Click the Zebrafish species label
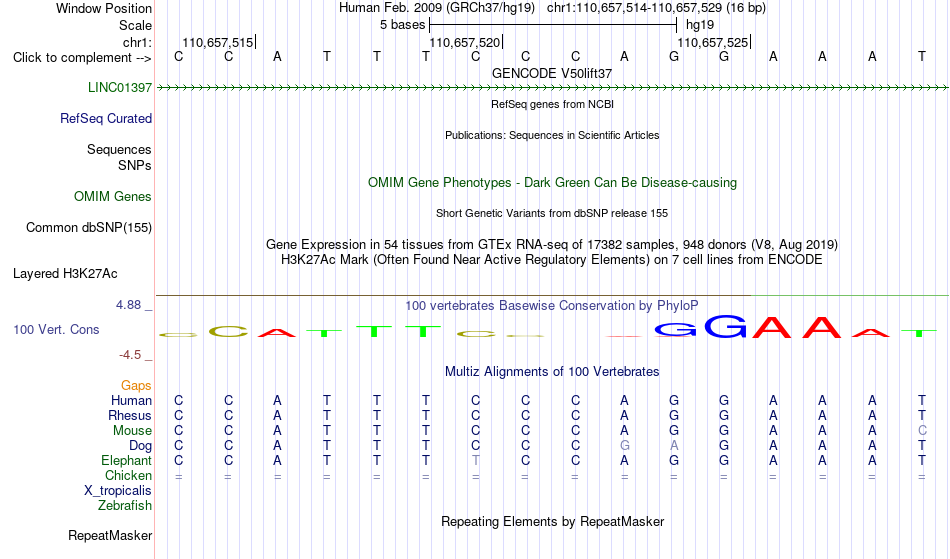This screenshot has height=559, width=950. click(125, 505)
